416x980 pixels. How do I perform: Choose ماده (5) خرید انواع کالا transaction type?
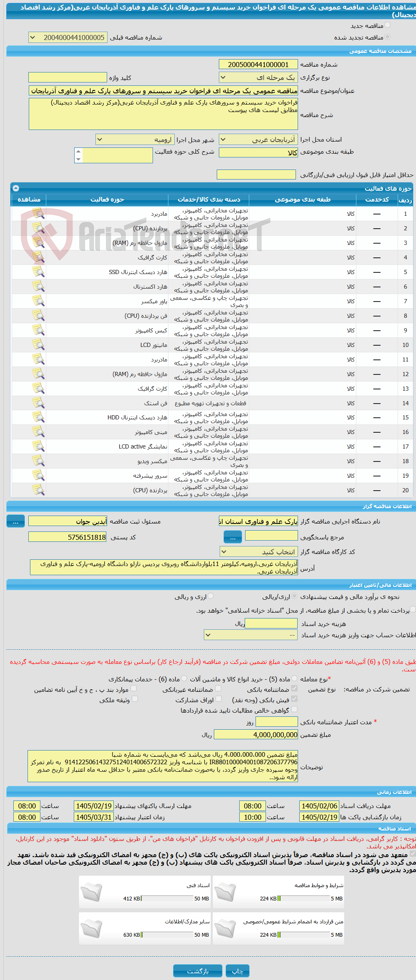coord(294,678)
